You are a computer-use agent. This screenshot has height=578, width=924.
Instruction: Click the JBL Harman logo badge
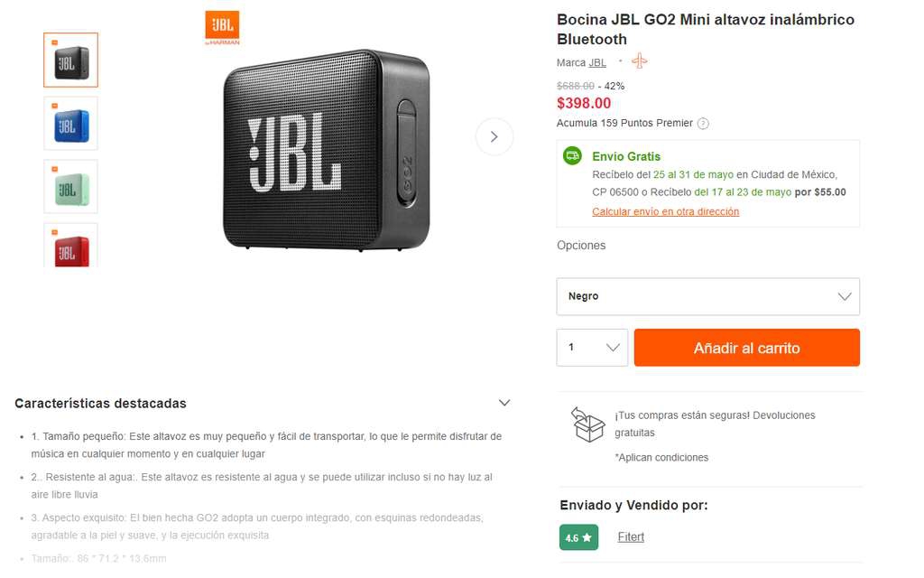coord(222,28)
